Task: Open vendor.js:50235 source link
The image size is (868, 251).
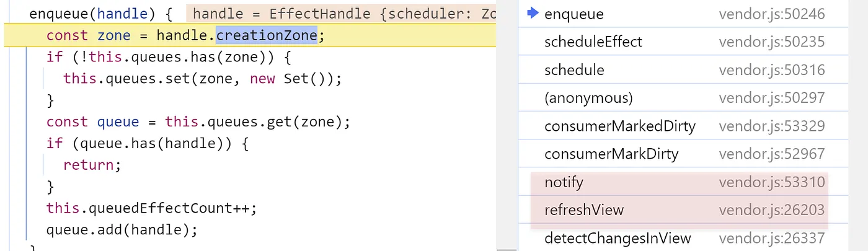Action: click(x=772, y=42)
